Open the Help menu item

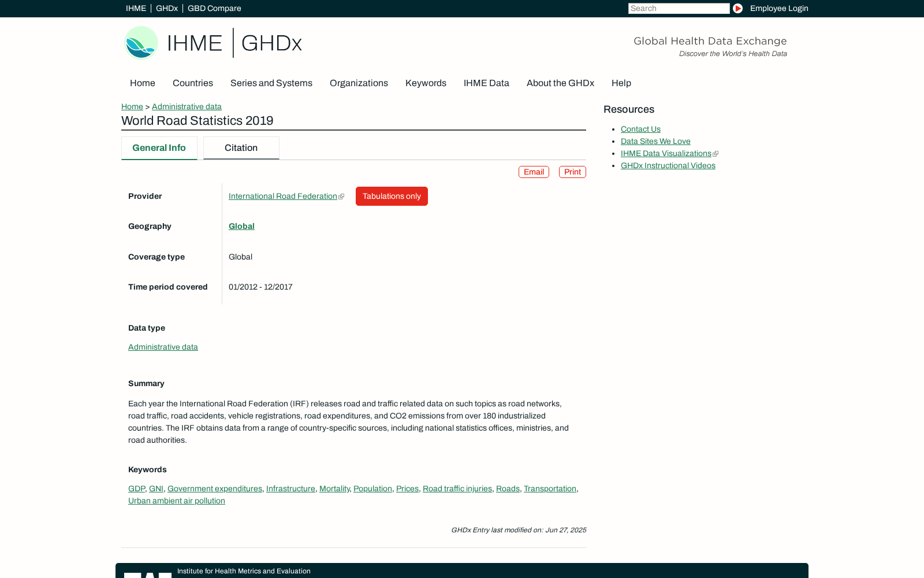(621, 83)
